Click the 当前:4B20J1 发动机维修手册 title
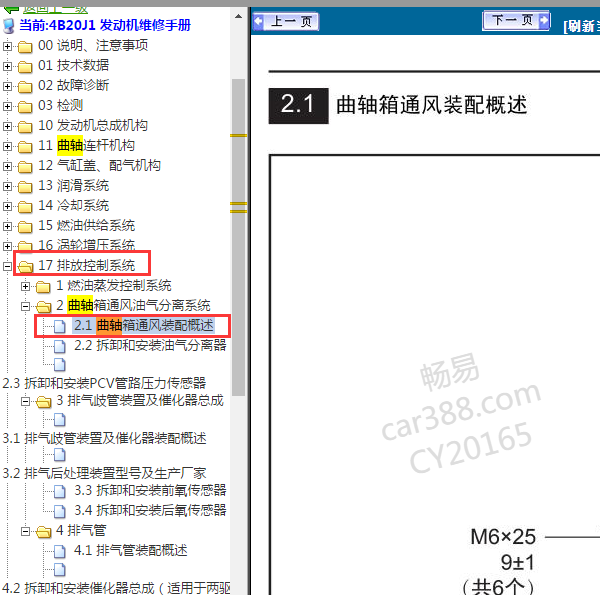The width and height of the screenshot is (600, 595). click(105, 26)
